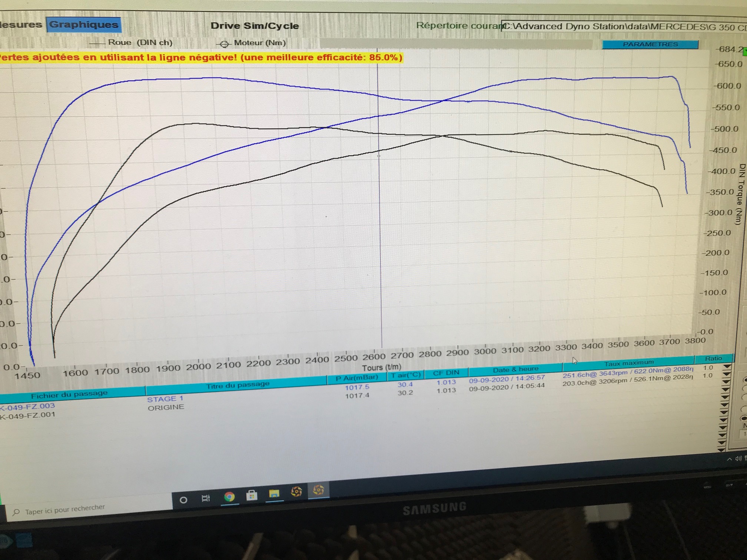Select the filled radio button at right edge
Screen dimensions: 747x560
(744, 418)
